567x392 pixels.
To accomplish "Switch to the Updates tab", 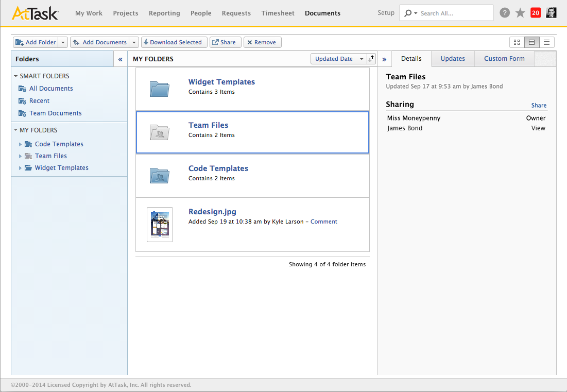I will pos(453,59).
